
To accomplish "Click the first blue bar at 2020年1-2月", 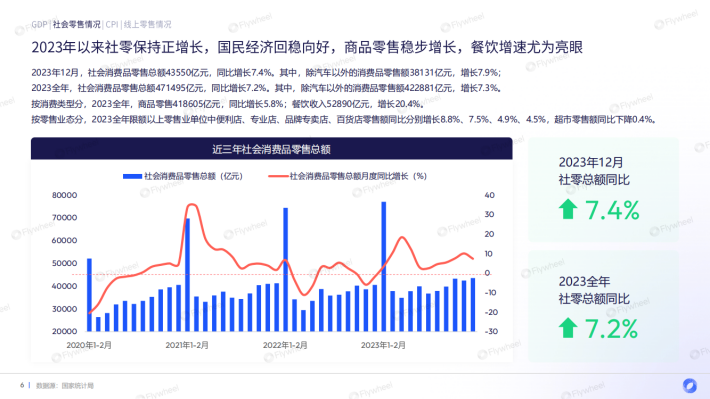I will pos(89,295).
